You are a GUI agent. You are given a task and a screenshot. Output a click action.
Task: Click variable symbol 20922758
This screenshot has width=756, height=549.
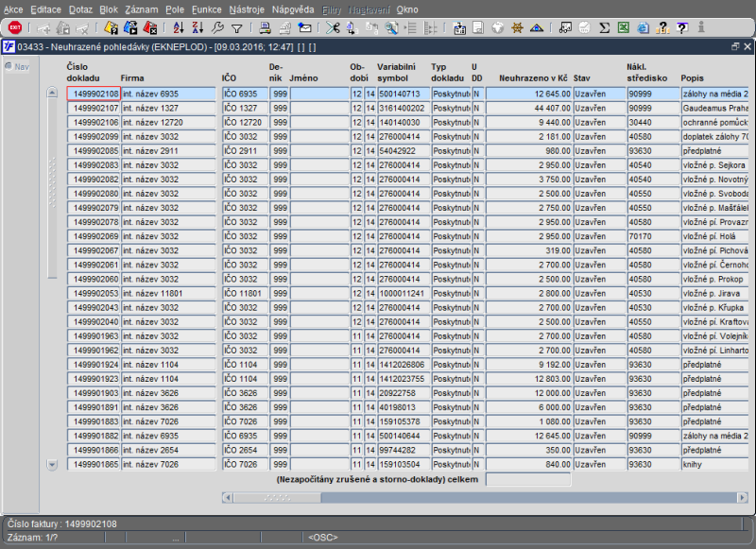tap(404, 393)
